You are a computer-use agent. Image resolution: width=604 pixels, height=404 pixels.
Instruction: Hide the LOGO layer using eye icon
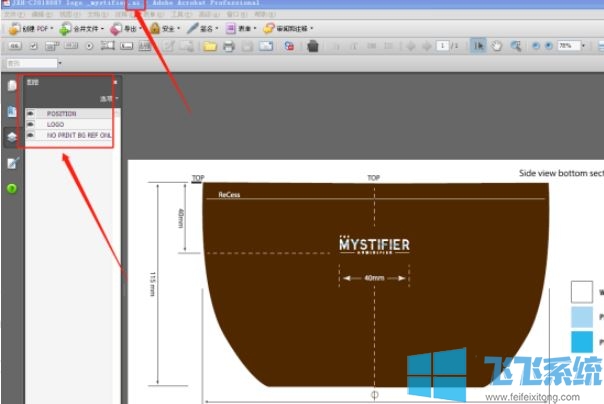30,124
